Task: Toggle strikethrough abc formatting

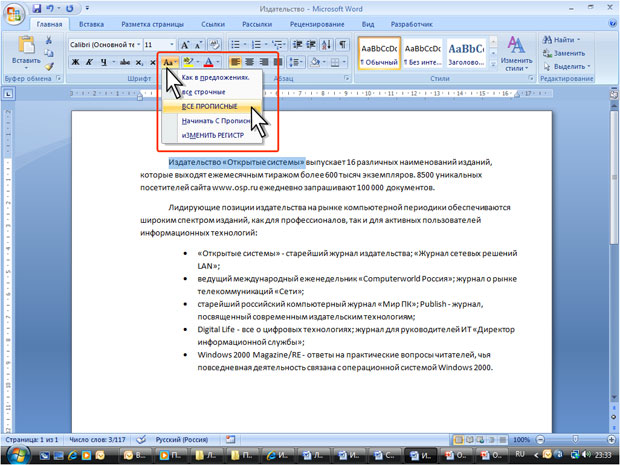Action: click(x=125, y=62)
